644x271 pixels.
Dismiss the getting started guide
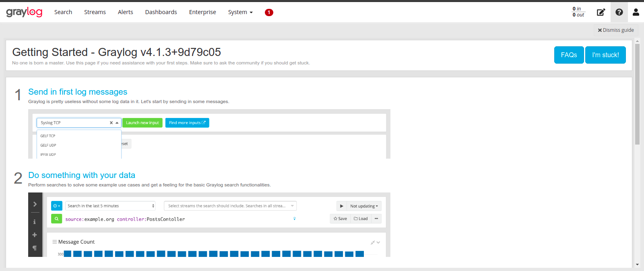click(616, 30)
